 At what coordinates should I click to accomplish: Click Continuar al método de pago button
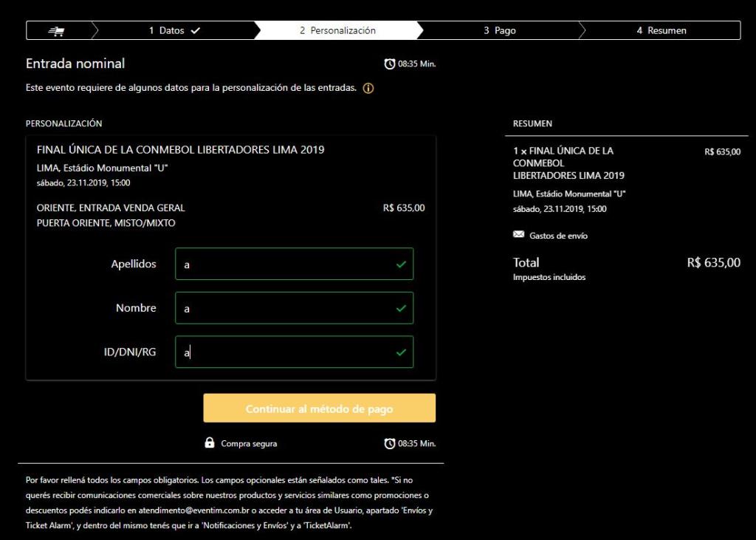[x=319, y=409]
